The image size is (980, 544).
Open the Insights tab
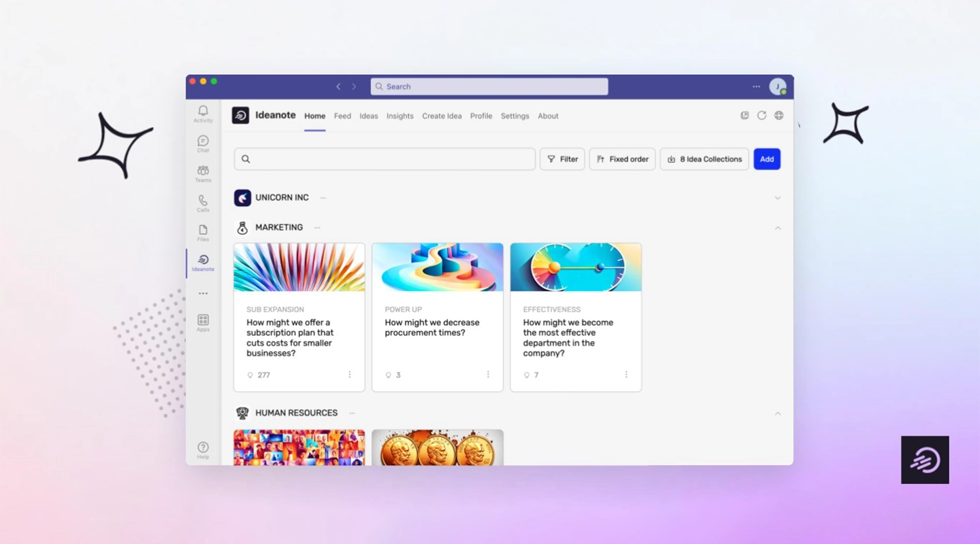point(400,116)
